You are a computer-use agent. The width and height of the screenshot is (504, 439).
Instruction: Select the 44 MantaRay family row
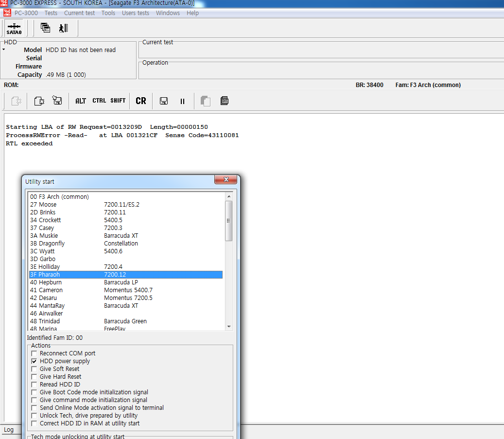pos(126,305)
